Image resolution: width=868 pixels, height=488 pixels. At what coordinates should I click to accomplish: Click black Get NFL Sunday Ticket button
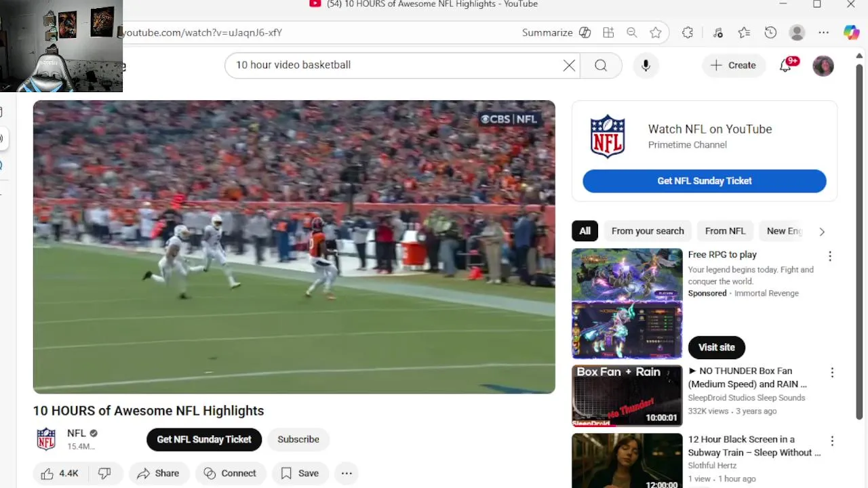[204, 439]
